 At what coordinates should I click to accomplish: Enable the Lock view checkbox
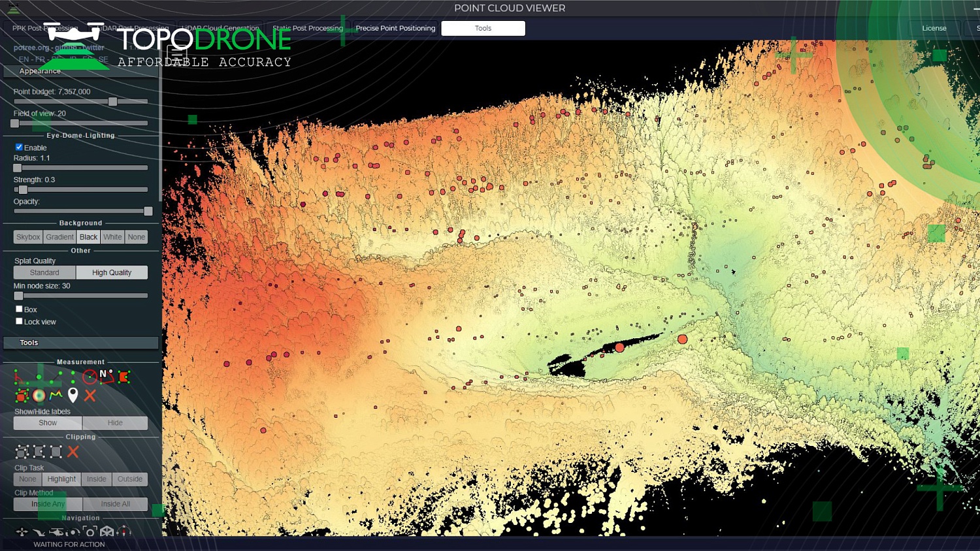[x=19, y=321]
